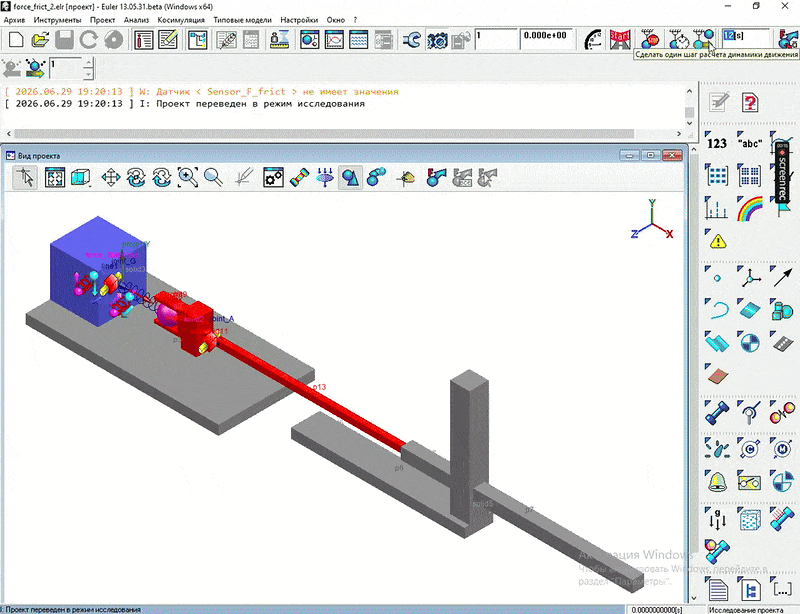Open the Настройки menu
This screenshot has height=614, width=800.
[x=299, y=20]
